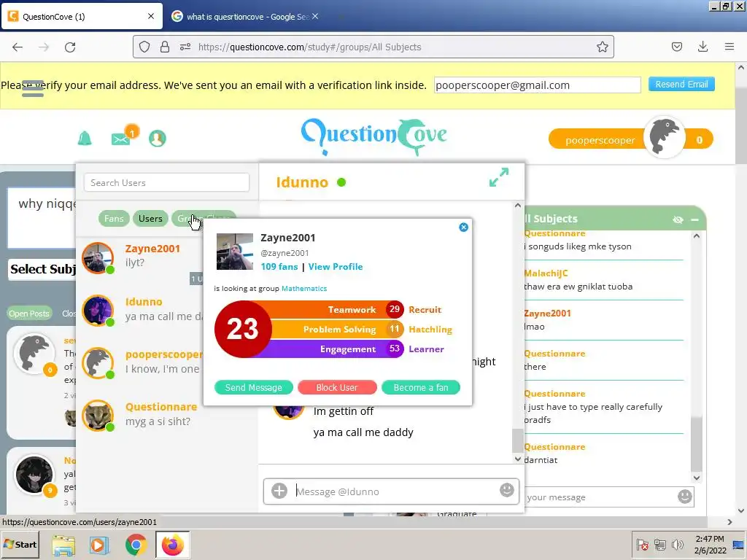Open the 109 fans link
747x560 pixels.
(279, 267)
